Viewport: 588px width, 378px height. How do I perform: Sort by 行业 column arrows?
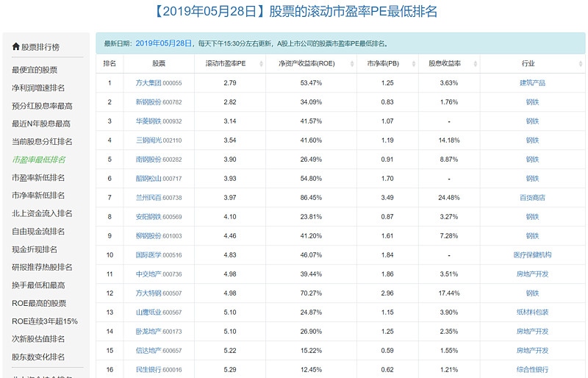581,64
